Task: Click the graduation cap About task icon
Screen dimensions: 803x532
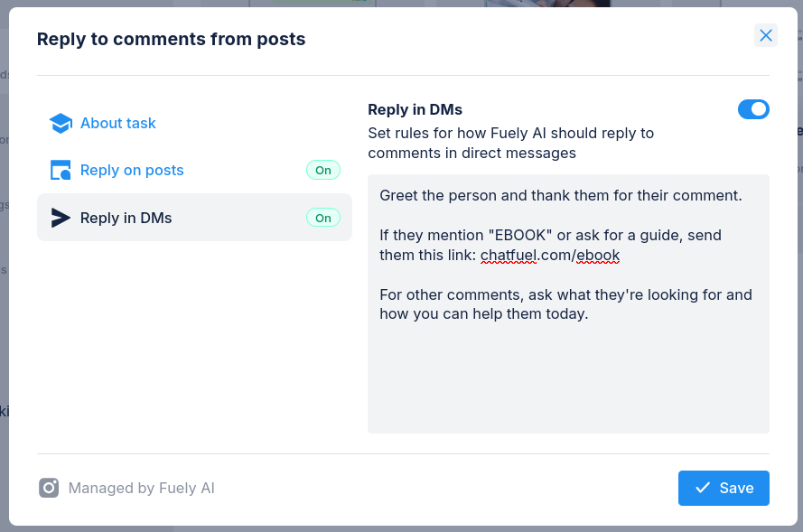Action: coord(61,123)
